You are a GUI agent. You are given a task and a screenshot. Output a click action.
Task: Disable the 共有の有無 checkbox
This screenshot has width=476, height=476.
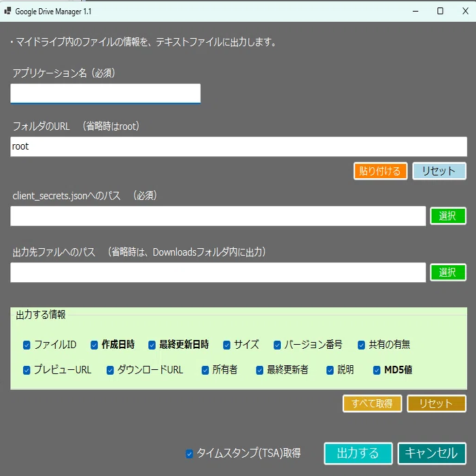pos(361,345)
